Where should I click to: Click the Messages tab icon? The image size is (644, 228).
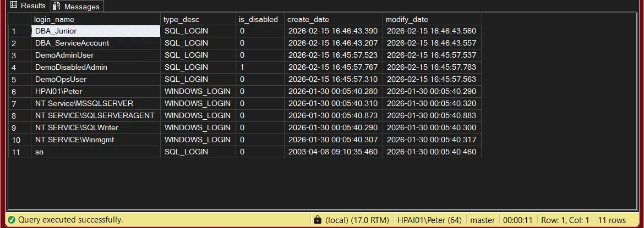point(57,7)
